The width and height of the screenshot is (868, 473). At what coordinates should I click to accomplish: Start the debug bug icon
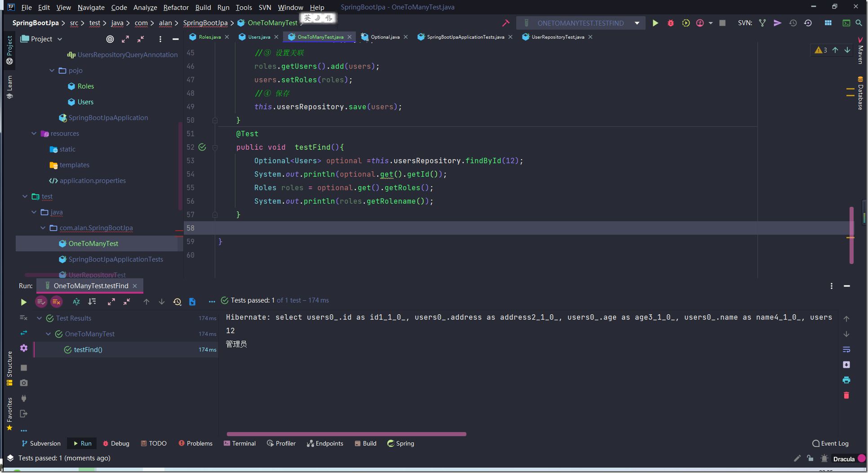point(670,23)
